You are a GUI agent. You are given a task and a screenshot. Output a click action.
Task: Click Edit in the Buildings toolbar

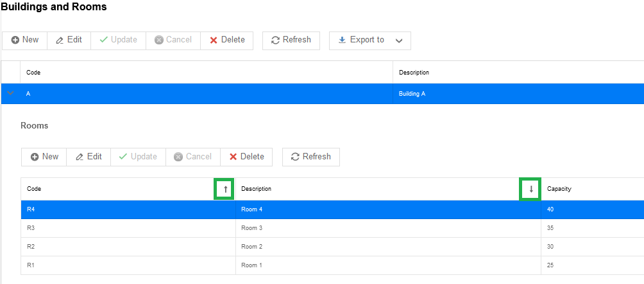pos(69,40)
